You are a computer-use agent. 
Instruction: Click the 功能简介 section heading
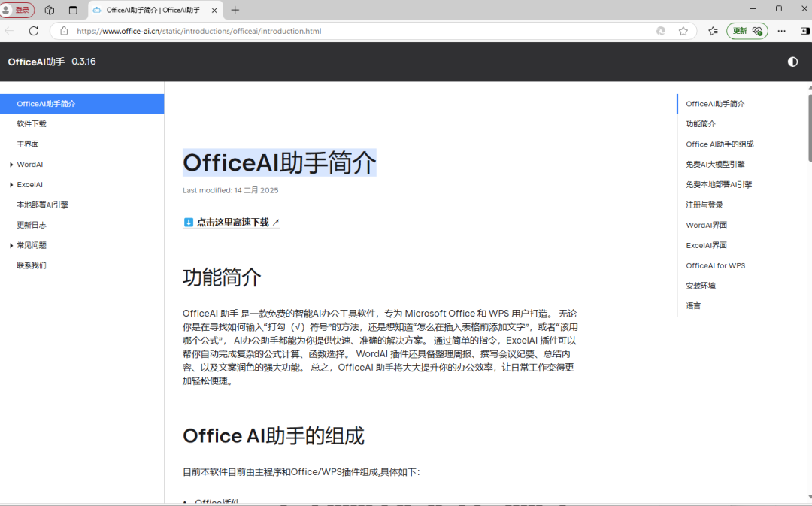(x=222, y=277)
